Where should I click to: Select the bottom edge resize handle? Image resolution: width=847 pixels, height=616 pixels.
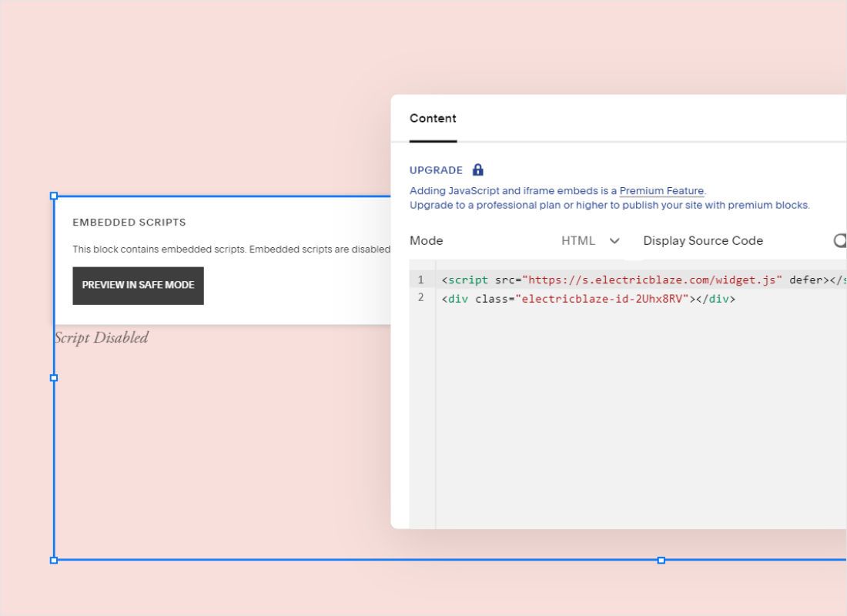[661, 561]
